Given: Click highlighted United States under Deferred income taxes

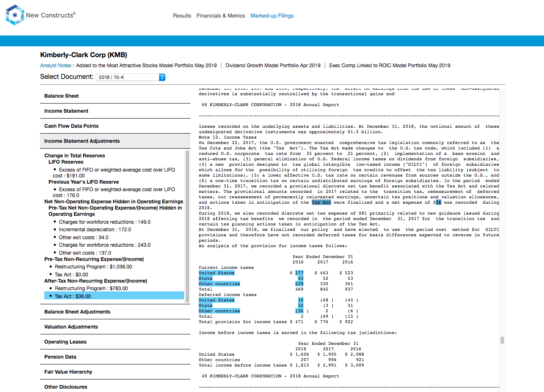Looking at the screenshot, I should coord(217,300).
